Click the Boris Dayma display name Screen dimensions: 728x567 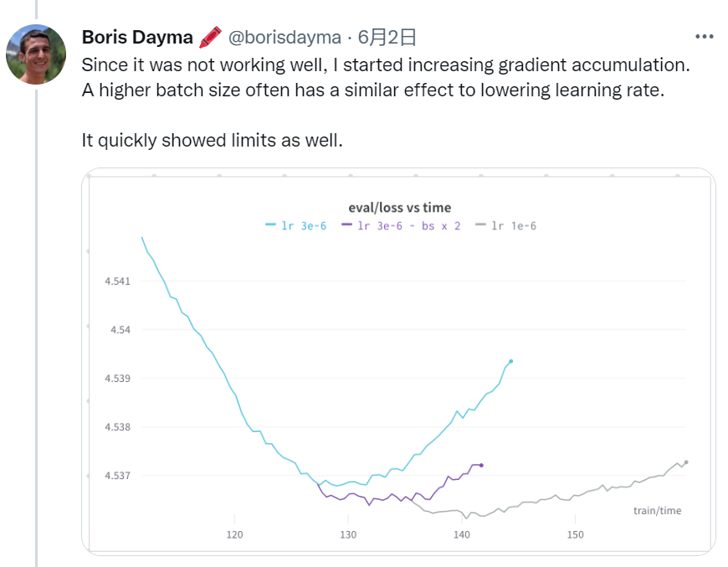138,38
